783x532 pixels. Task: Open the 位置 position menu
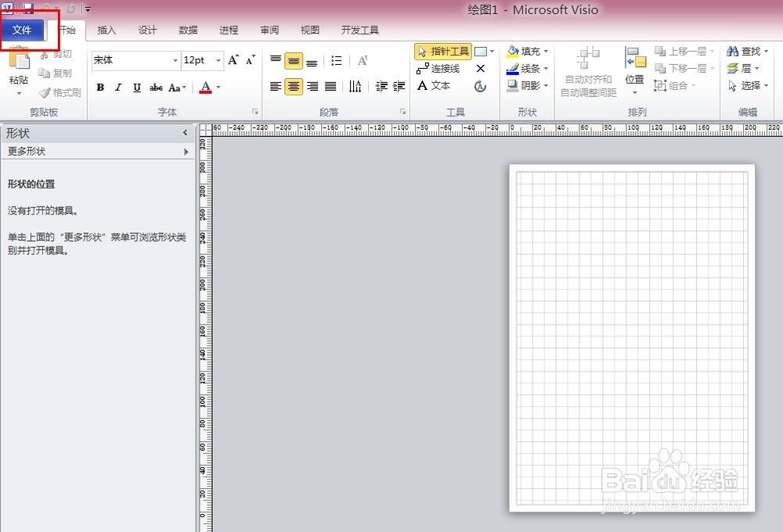click(x=635, y=71)
